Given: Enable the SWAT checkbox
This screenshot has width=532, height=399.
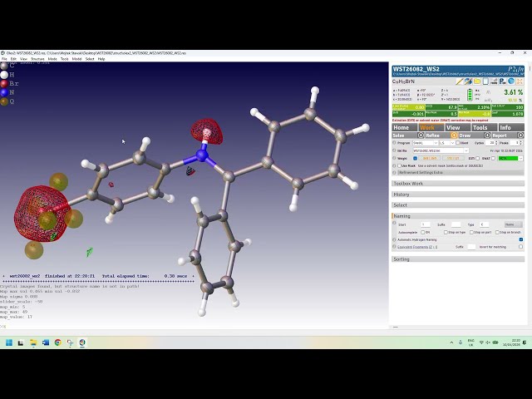Looking at the screenshot, I should point(493,159).
